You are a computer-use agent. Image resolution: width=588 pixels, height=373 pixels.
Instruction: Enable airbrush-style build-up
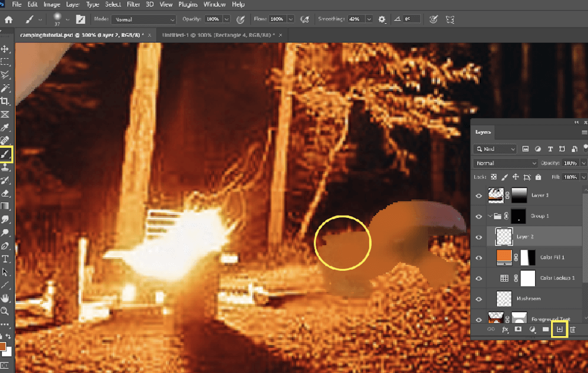(x=305, y=19)
